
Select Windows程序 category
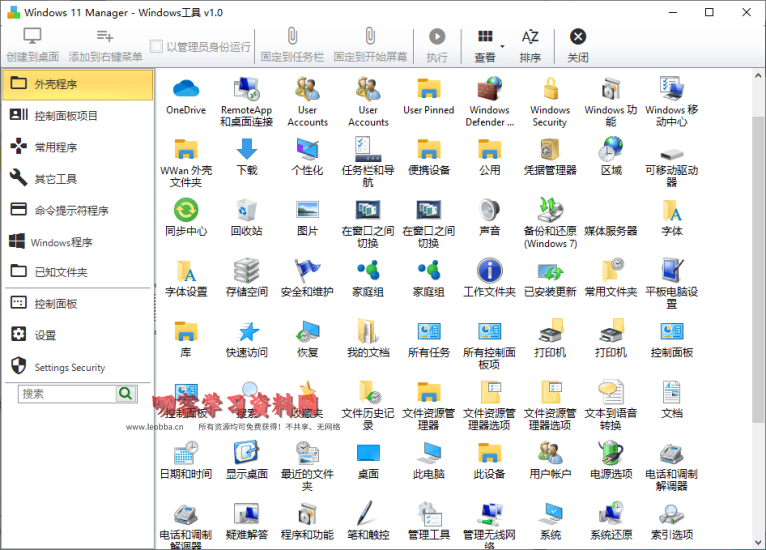click(78, 242)
